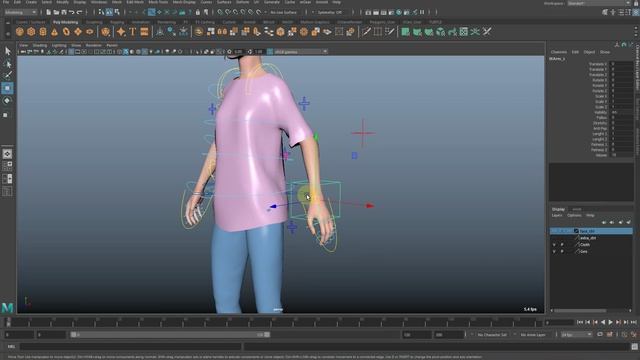Select the highlighted layer in layer editor

pos(591,231)
